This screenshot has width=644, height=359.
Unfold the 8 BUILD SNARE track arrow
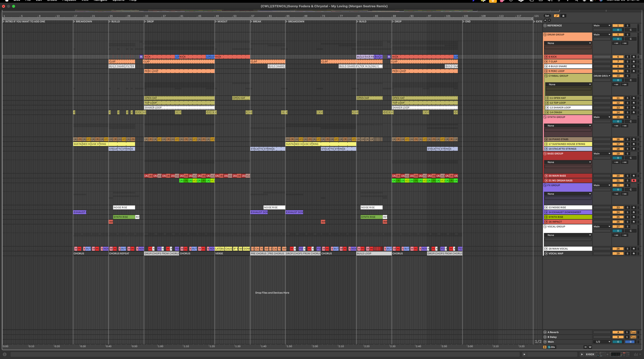546,66
